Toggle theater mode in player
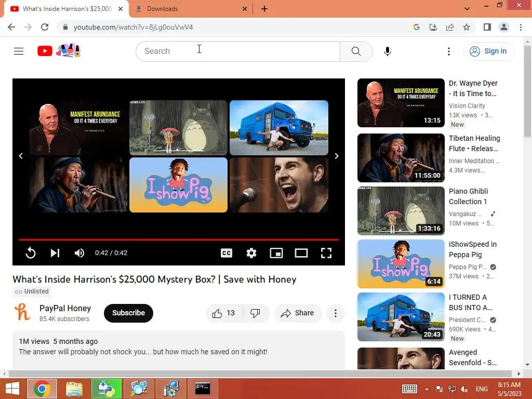 tap(301, 253)
